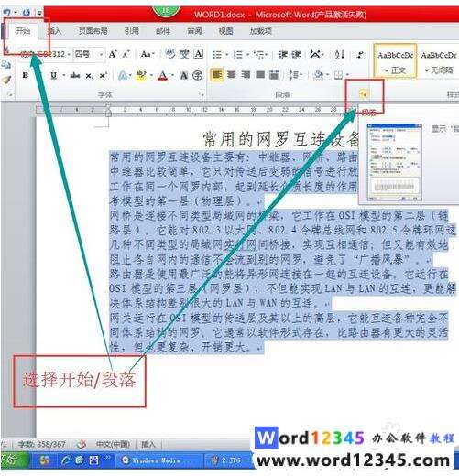
Task: Select Center alignment
Action: click(x=231, y=74)
